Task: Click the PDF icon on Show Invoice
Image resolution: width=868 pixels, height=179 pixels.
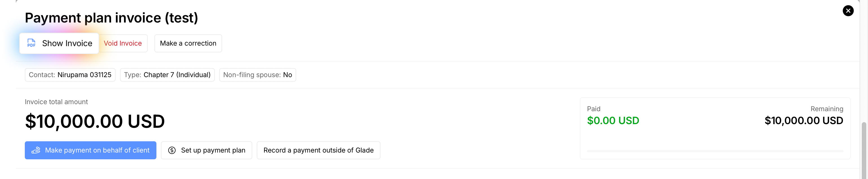Action: pos(31,43)
